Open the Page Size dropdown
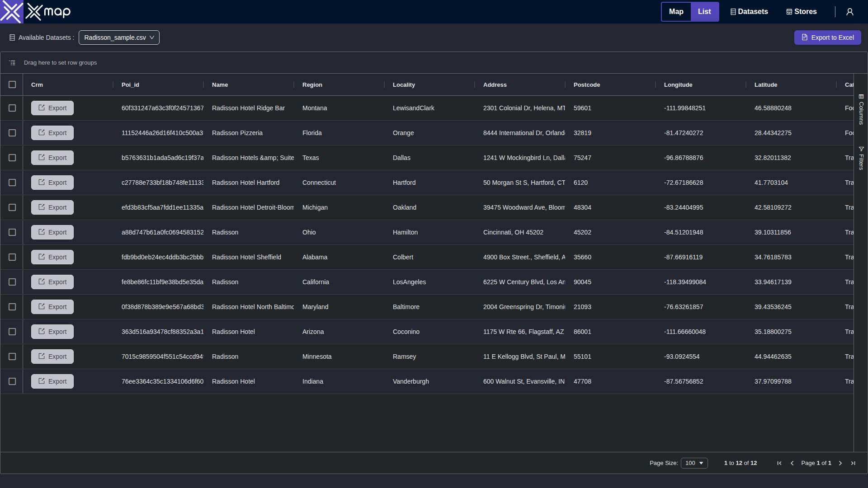Screen dimensions: 868x488 click(694, 463)
